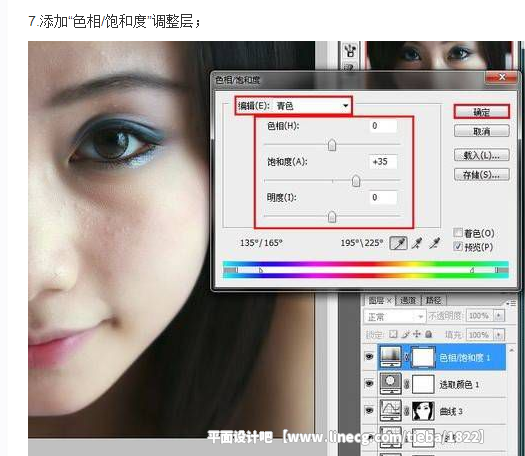
Task: Click the lock transparent pixels icon
Action: [x=393, y=334]
